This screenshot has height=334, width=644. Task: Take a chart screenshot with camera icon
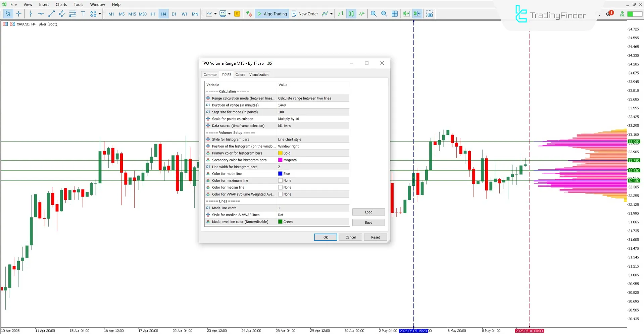click(x=430, y=14)
